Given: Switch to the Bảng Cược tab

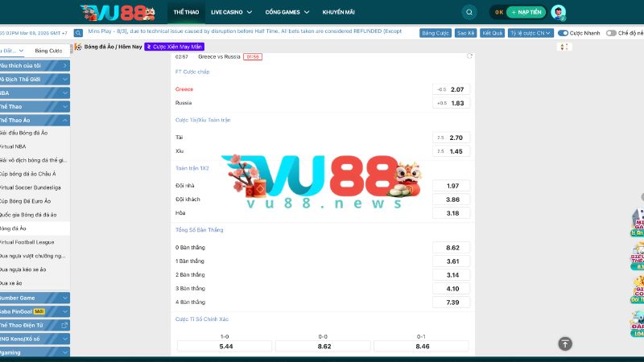Looking at the screenshot, I should click(x=48, y=50).
